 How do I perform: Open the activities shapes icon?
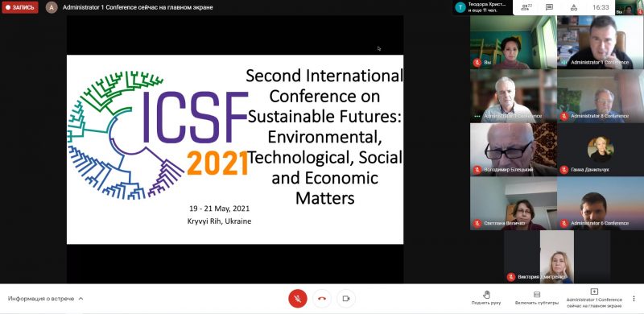pyautogui.click(x=574, y=7)
